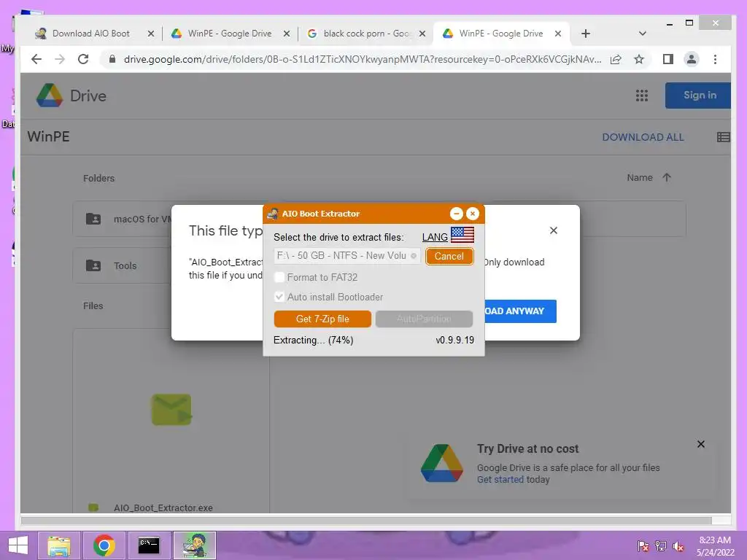Click the share page icon in address bar
Screen dimensions: 747x560
pos(616,60)
